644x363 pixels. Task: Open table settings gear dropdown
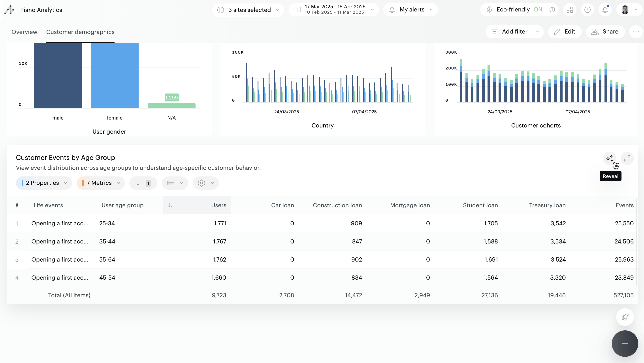[206, 183]
